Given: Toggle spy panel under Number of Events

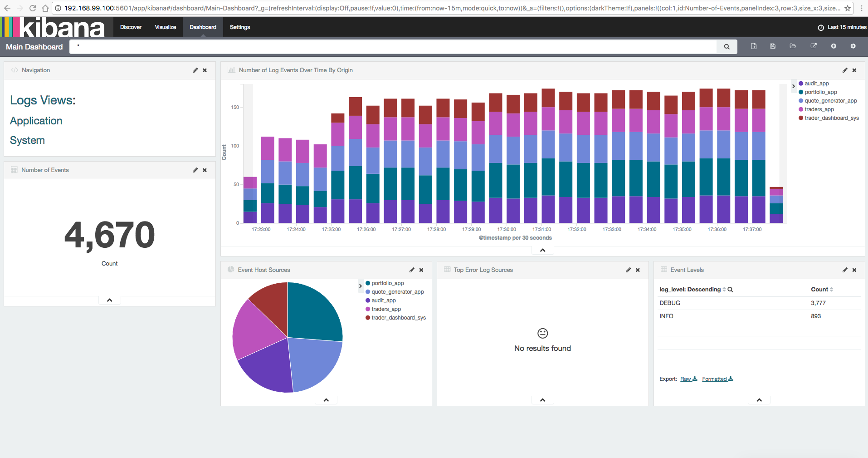Looking at the screenshot, I should pos(109,300).
